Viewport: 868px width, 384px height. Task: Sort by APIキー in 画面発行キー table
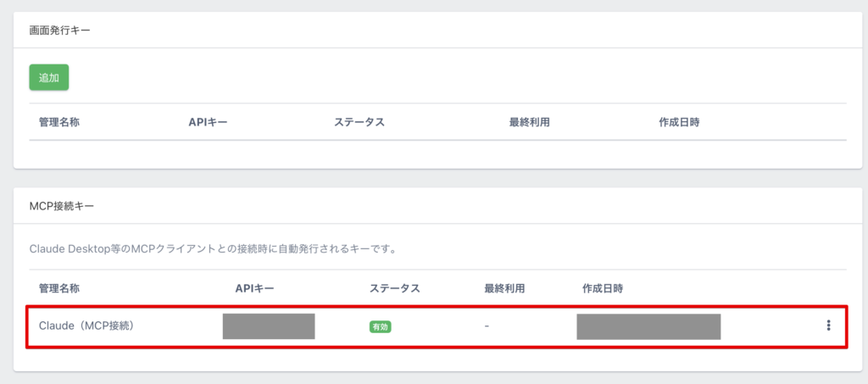(x=208, y=122)
